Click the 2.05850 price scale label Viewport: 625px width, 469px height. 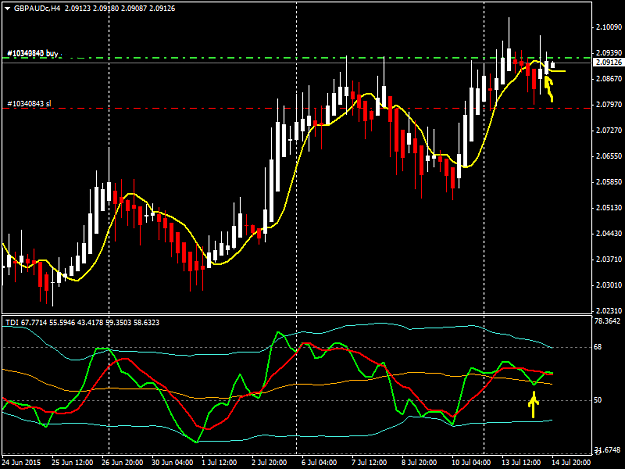(608, 182)
